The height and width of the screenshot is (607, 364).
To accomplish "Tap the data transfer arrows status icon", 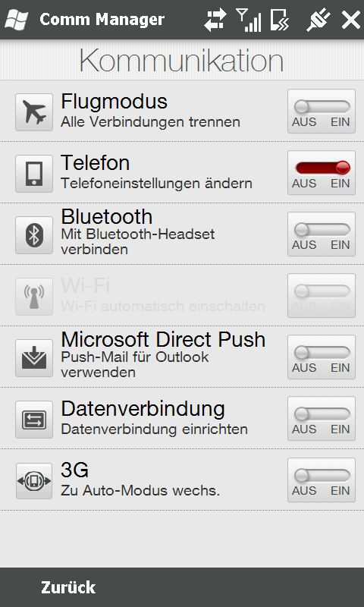I will (x=215, y=20).
